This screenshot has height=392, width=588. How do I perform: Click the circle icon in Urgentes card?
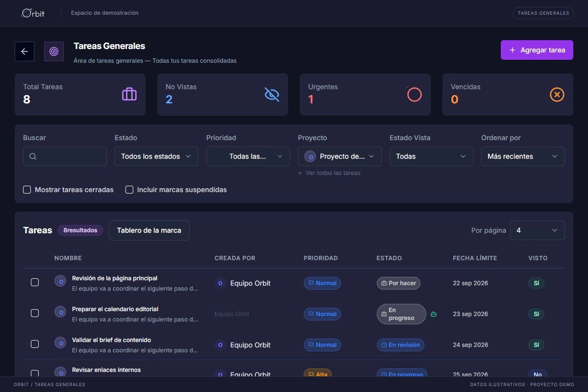[415, 94]
